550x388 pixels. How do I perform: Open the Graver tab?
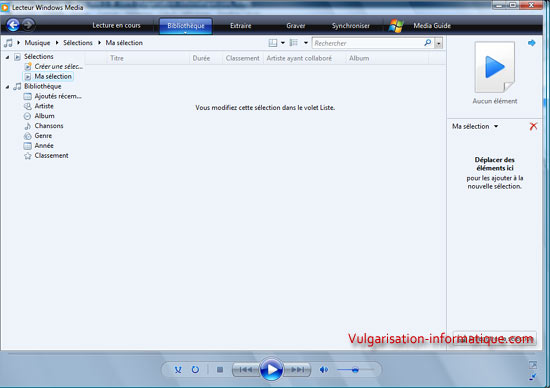[x=296, y=26]
